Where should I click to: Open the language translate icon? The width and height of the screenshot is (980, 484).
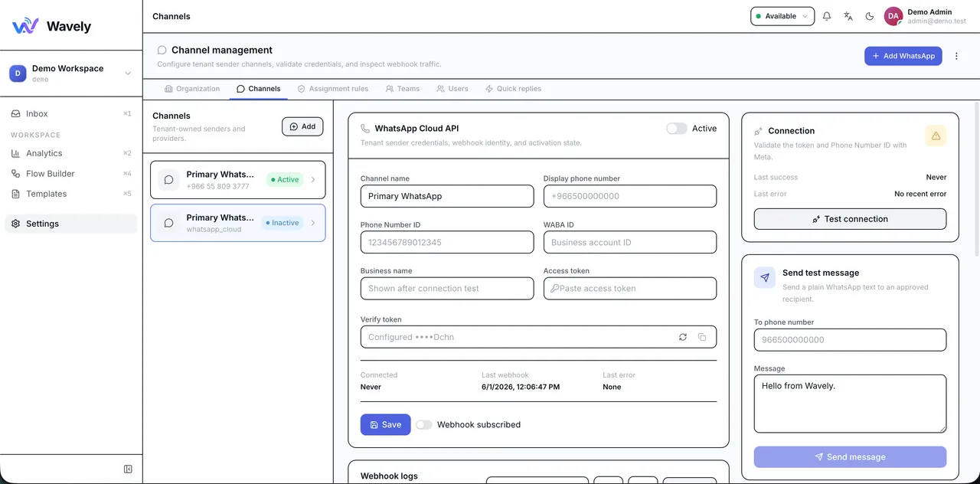[x=848, y=16]
